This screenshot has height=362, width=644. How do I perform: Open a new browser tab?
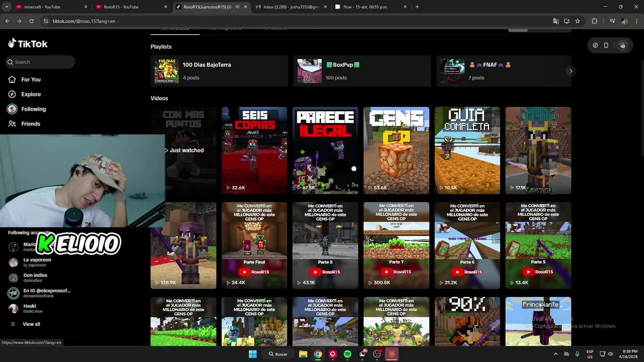pyautogui.click(x=417, y=7)
